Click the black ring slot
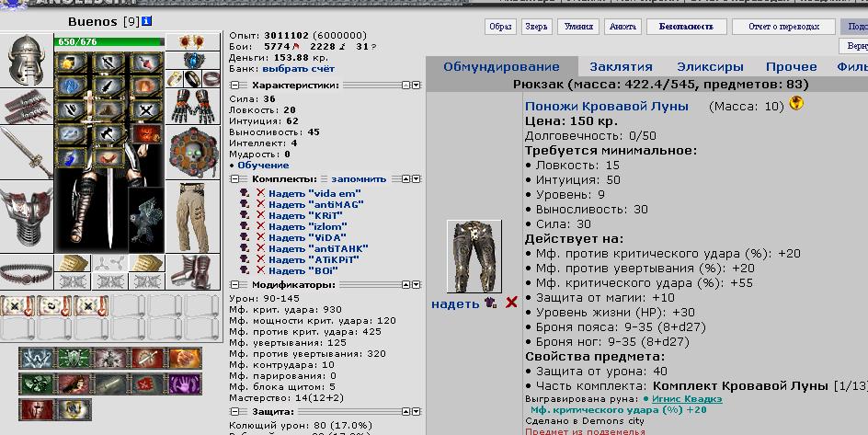The height and width of the screenshot is (435, 868). (x=193, y=78)
